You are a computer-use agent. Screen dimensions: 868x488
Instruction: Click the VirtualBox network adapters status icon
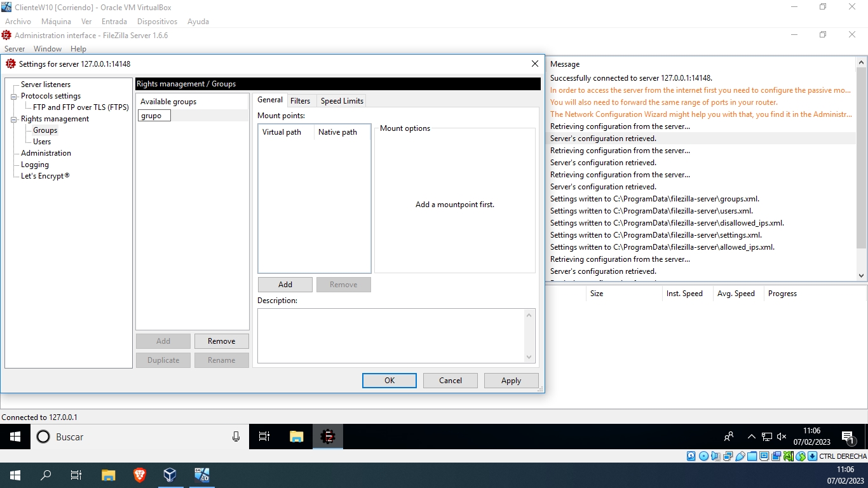(728, 456)
